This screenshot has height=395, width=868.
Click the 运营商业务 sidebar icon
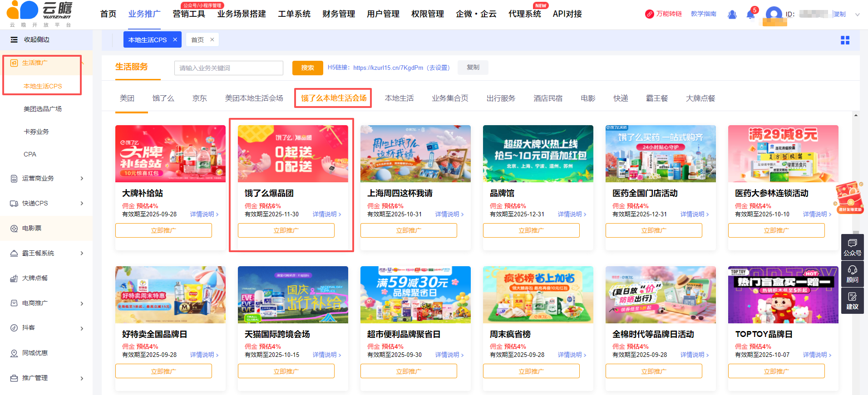(x=14, y=179)
